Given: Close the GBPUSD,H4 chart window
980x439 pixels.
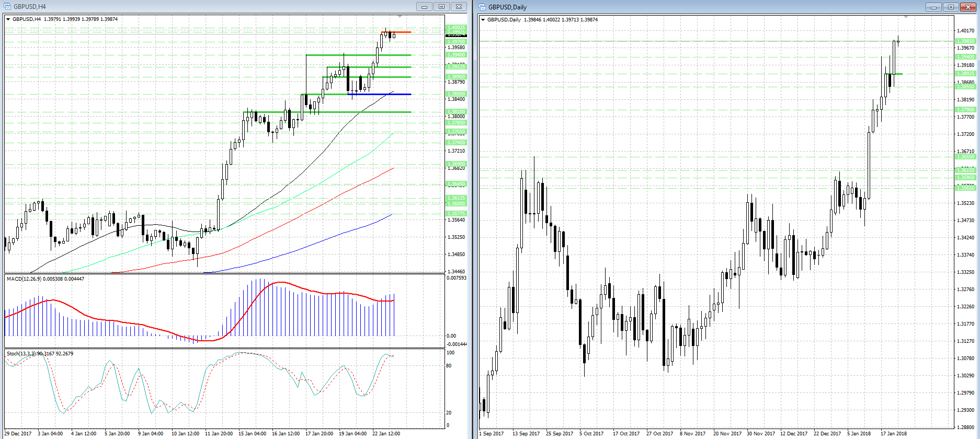Looking at the screenshot, I should click(459, 7).
